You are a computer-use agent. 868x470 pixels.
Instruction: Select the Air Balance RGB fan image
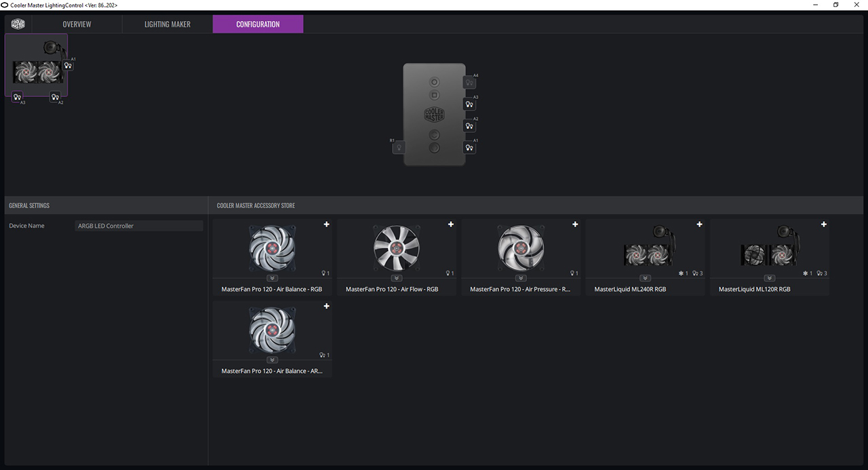[x=272, y=248]
